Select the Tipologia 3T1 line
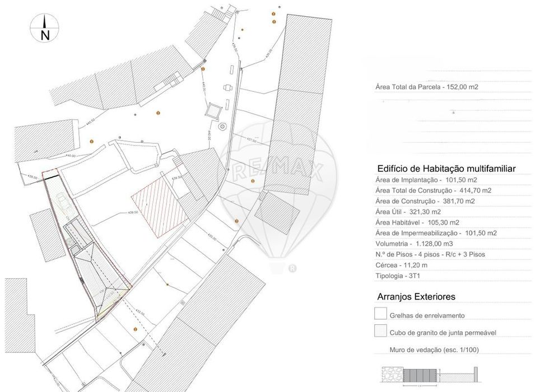The image size is (554, 392). [398, 276]
